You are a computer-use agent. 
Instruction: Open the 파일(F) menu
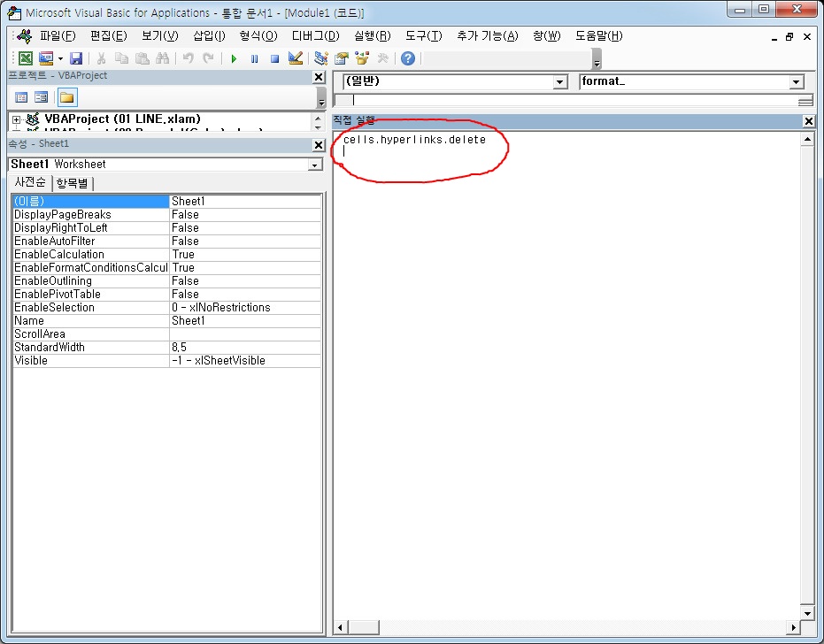click(x=58, y=35)
